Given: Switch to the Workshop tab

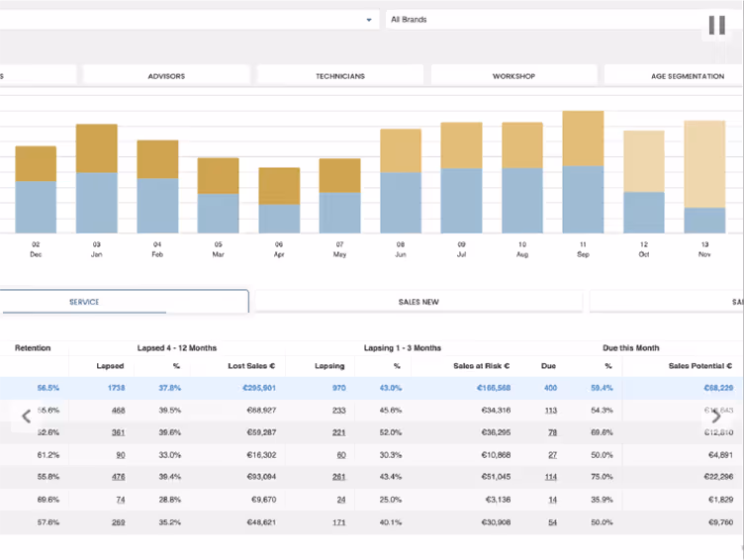Looking at the screenshot, I should pos(513,76).
